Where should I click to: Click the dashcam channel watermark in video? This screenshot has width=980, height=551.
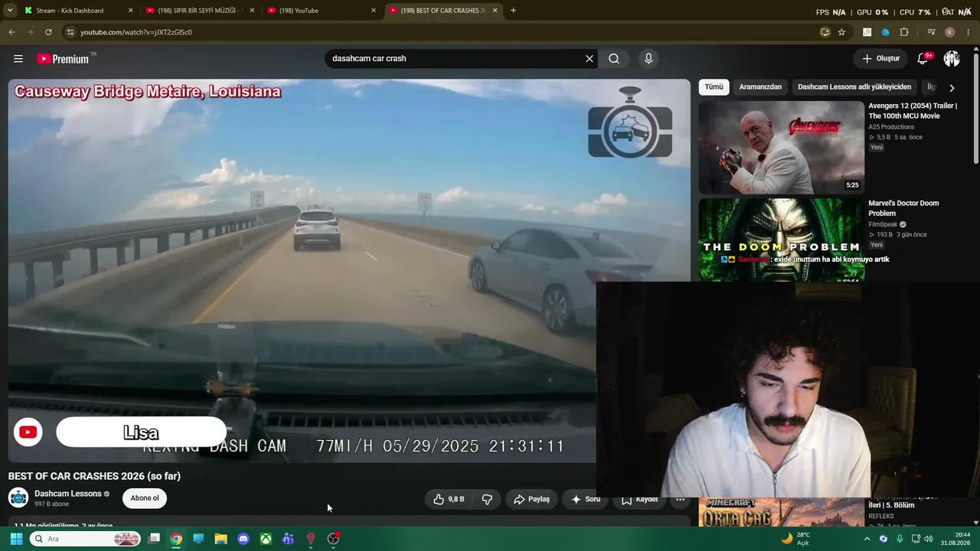(630, 122)
